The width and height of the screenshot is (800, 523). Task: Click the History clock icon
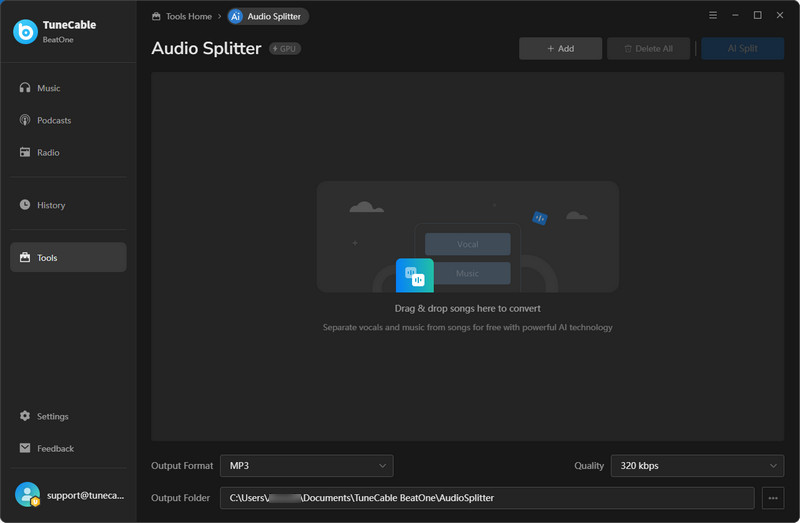24,205
